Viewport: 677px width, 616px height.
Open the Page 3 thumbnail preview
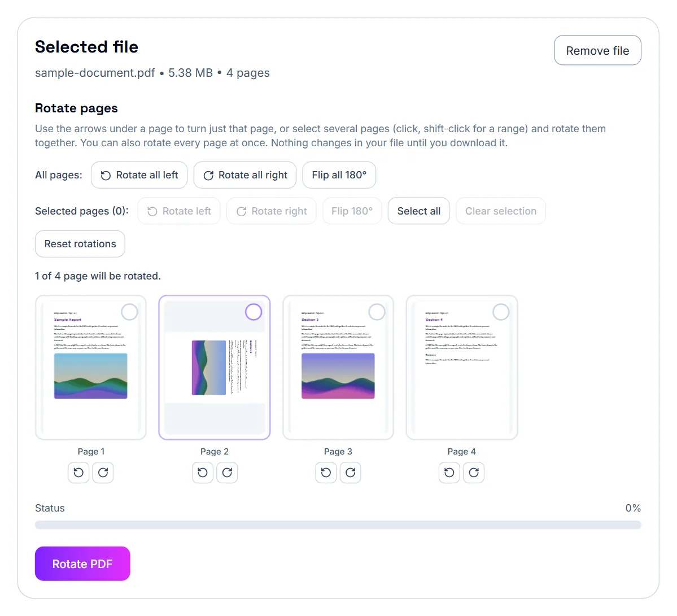click(x=338, y=368)
